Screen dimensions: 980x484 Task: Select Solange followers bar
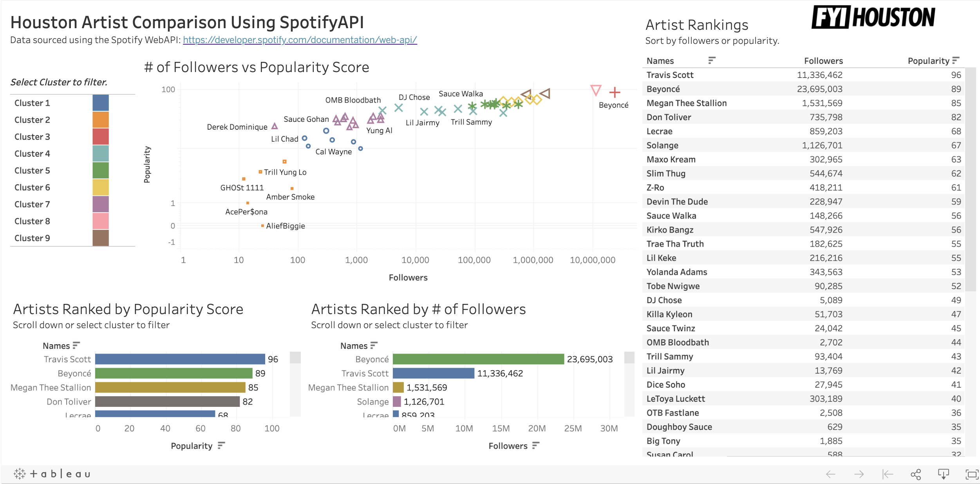397,401
